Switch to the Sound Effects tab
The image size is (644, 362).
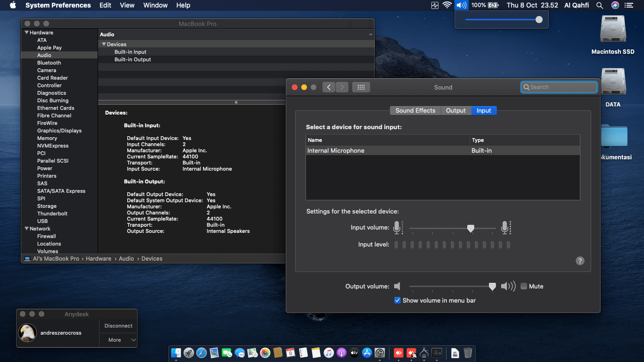point(415,110)
